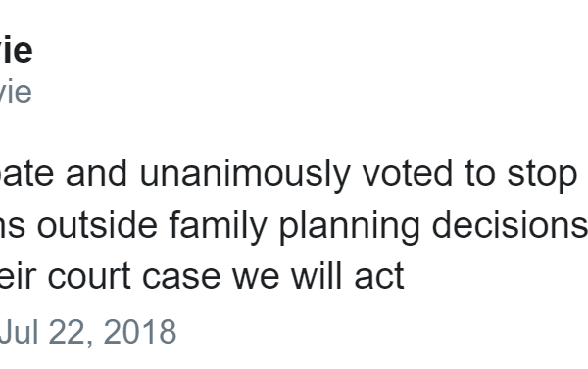The height and width of the screenshot is (369, 588).
Task: Open the gray username handle ending in "vie"
Action: tap(16, 92)
